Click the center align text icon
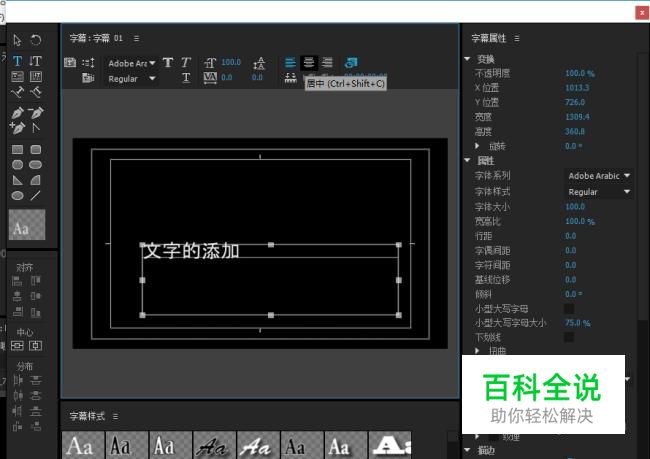This screenshot has height=459, width=650. (x=309, y=62)
